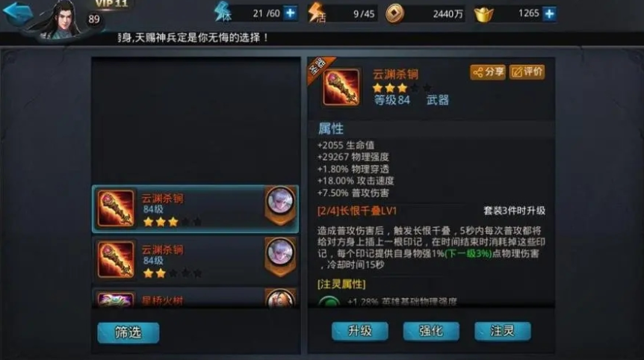
Task: Tap the blue lightning stamina icon
Action: click(x=223, y=12)
